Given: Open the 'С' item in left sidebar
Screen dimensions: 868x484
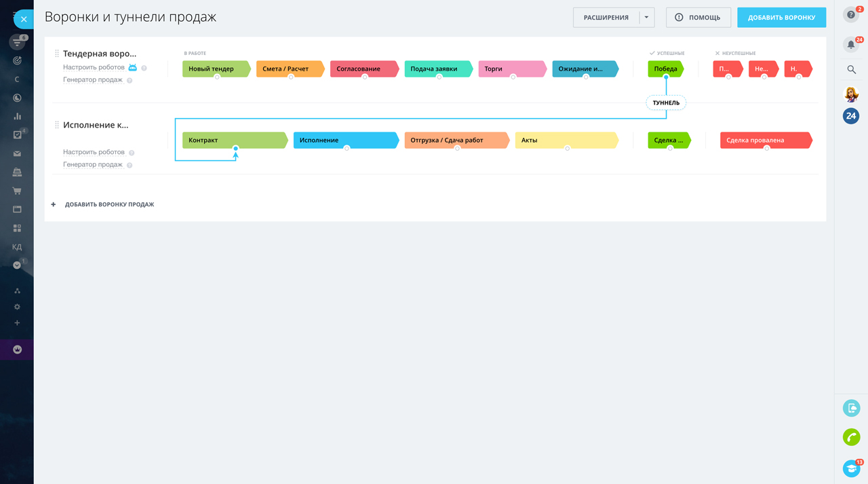Looking at the screenshot, I should point(17,79).
